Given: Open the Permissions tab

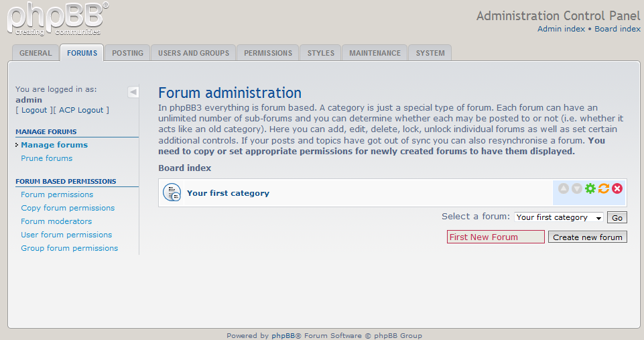Looking at the screenshot, I should point(268,53).
